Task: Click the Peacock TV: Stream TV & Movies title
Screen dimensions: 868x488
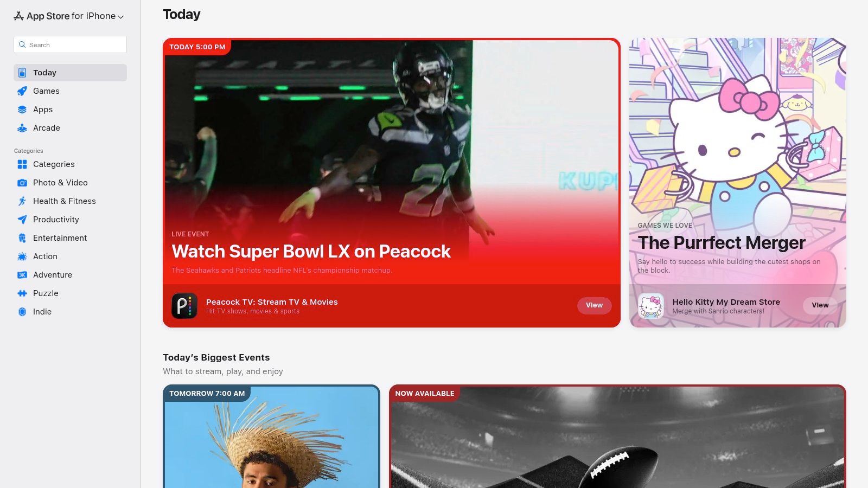Action: (x=272, y=302)
